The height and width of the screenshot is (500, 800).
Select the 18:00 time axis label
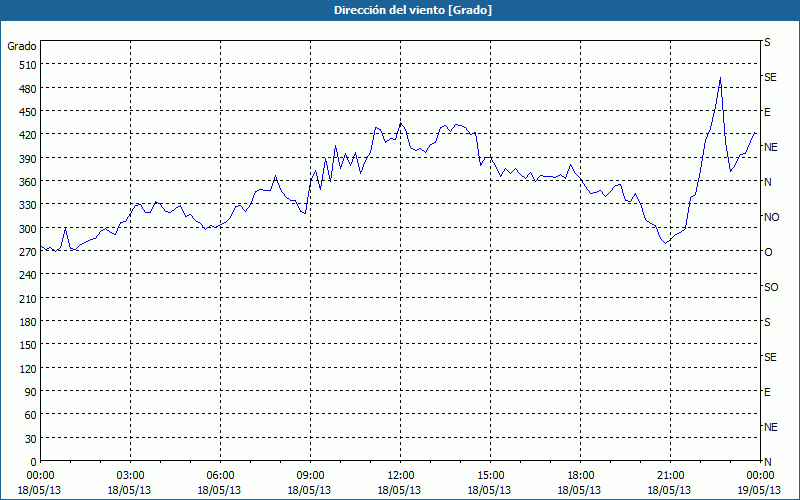coord(581,476)
